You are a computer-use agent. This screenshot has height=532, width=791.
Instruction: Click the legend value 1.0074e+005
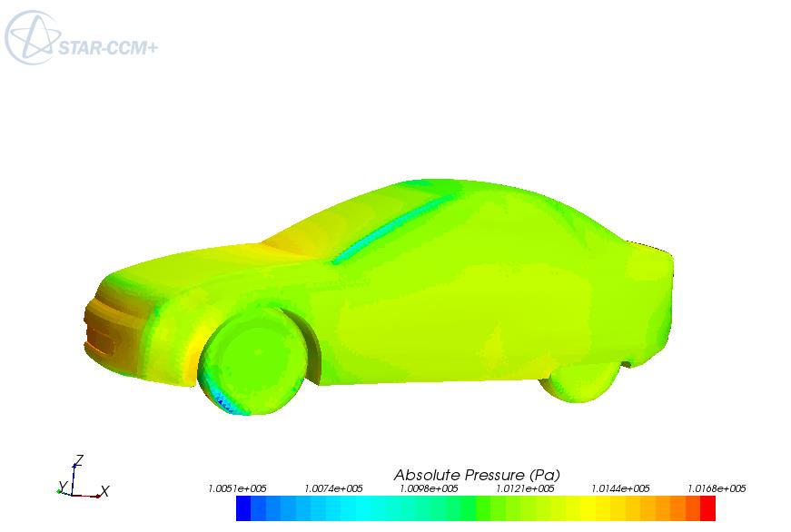tap(333, 488)
